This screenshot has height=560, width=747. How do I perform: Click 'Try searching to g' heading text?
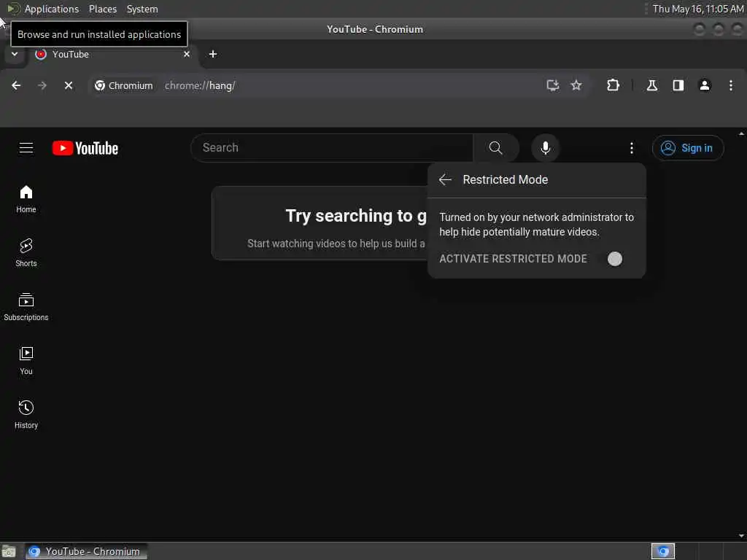click(356, 216)
